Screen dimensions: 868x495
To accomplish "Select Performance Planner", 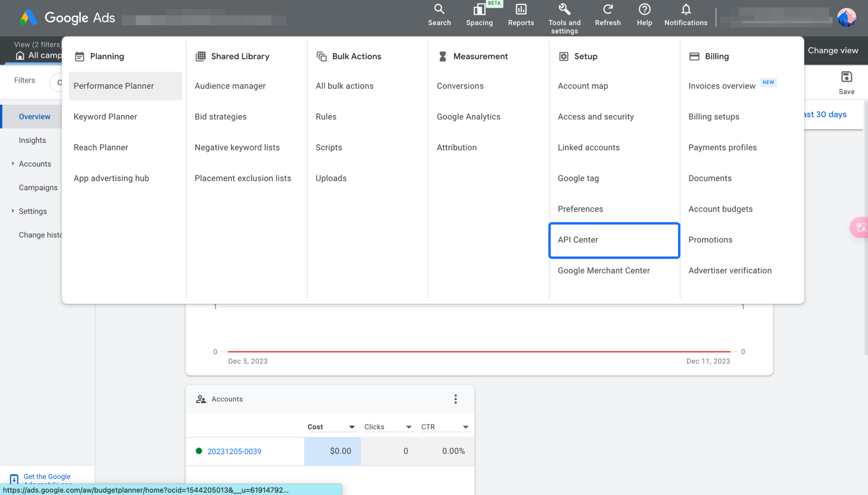I will tap(125, 86).
